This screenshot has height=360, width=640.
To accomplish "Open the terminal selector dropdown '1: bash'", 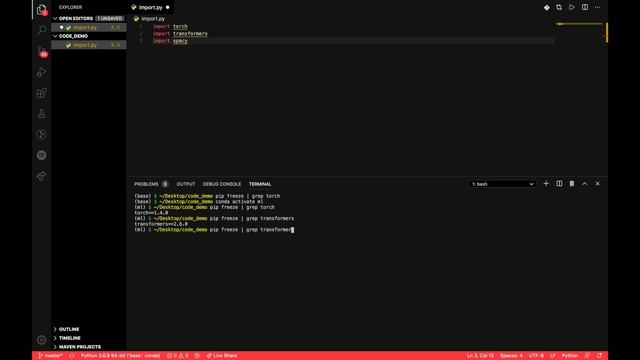I will [x=502, y=184].
